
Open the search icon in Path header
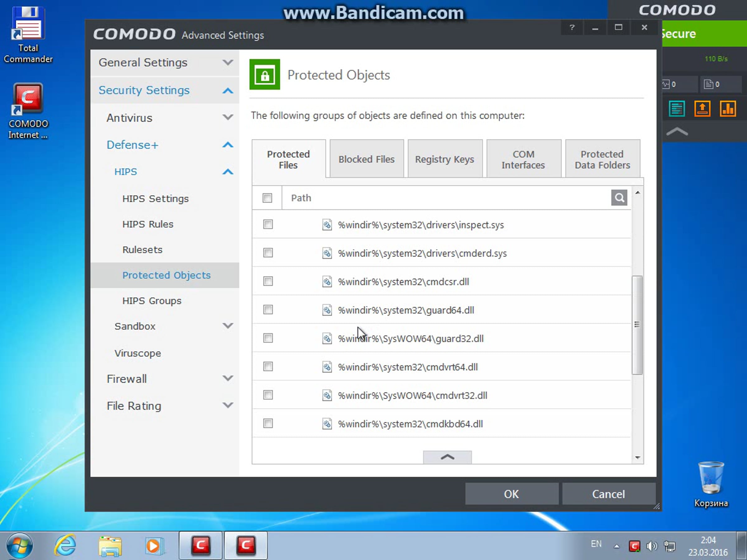(619, 198)
